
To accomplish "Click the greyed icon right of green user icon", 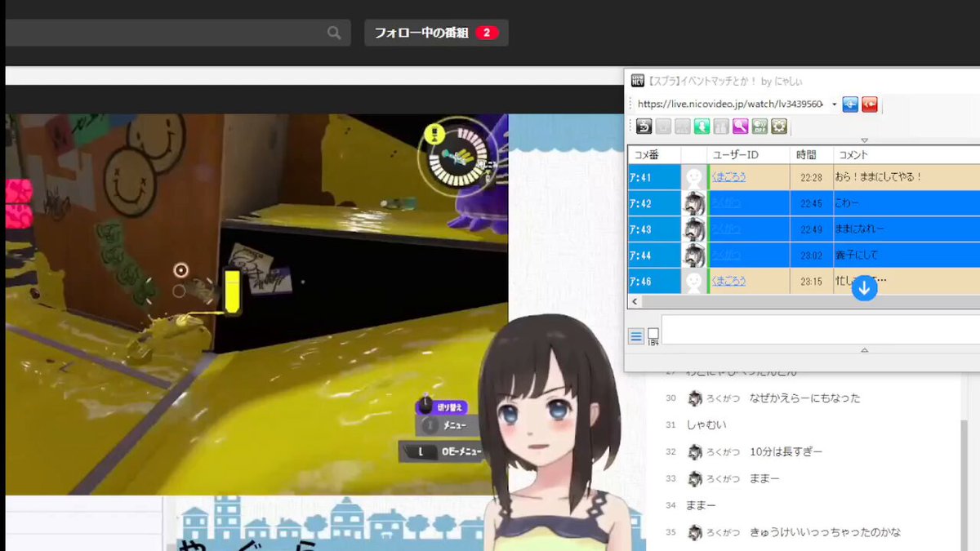I will [721, 127].
